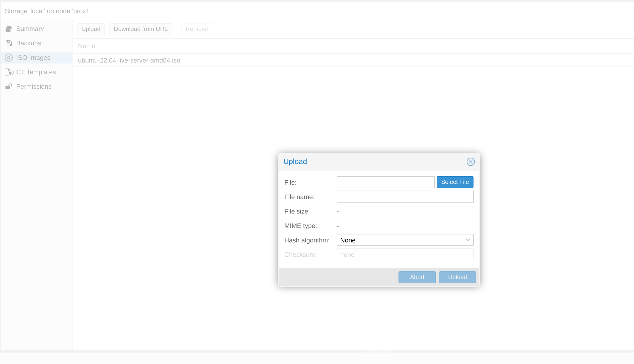Click the Download from URL toolbar button
The height and width of the screenshot is (364, 634).
coord(141,29)
